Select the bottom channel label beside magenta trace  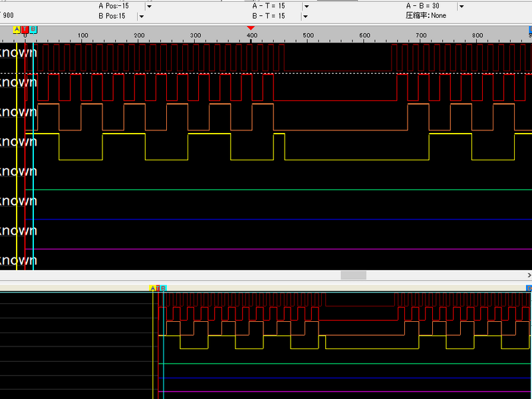point(18,260)
